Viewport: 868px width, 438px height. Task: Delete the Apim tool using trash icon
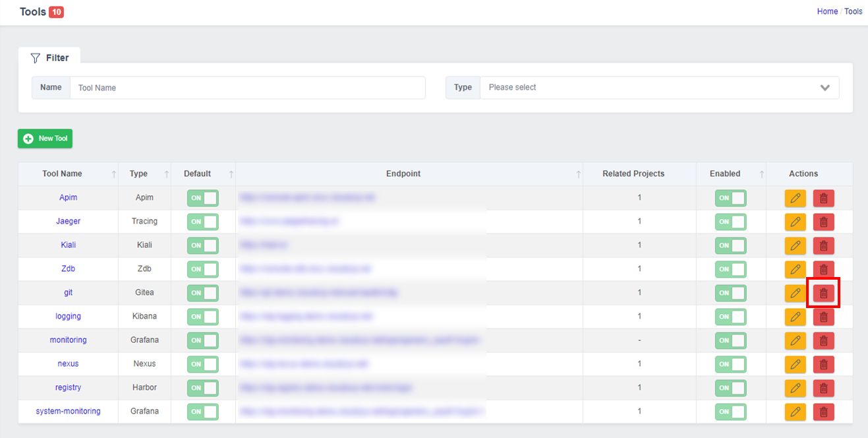824,198
